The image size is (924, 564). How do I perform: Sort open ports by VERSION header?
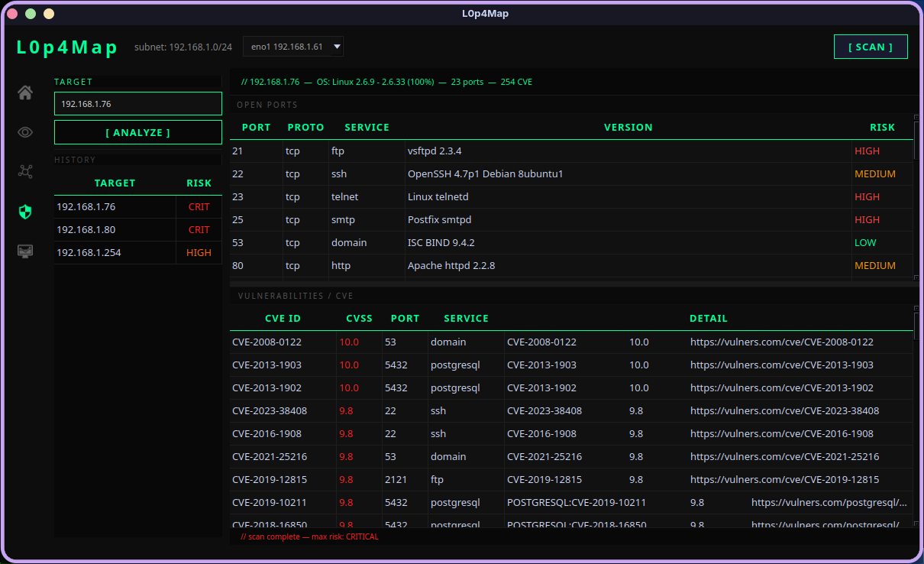click(628, 128)
